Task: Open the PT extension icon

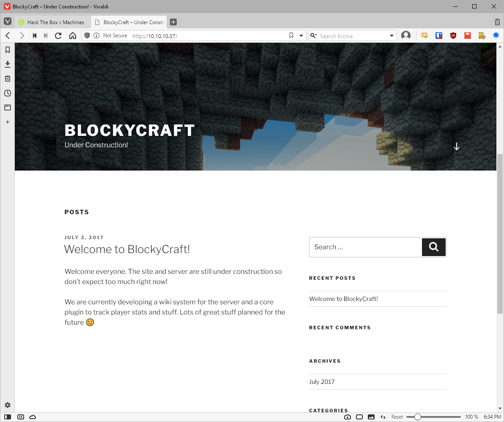Action: click(482, 36)
